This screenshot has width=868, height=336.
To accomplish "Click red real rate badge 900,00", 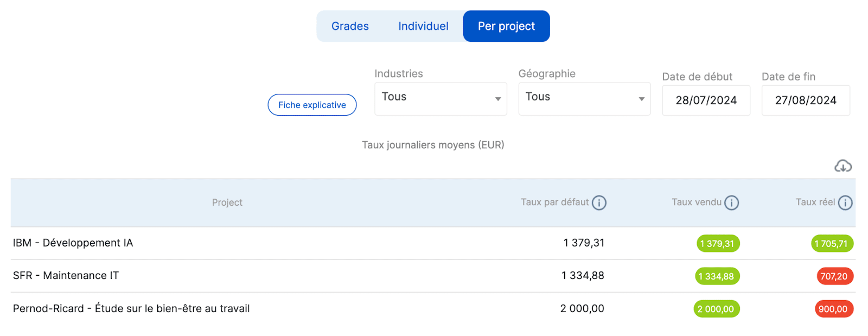I will (834, 309).
